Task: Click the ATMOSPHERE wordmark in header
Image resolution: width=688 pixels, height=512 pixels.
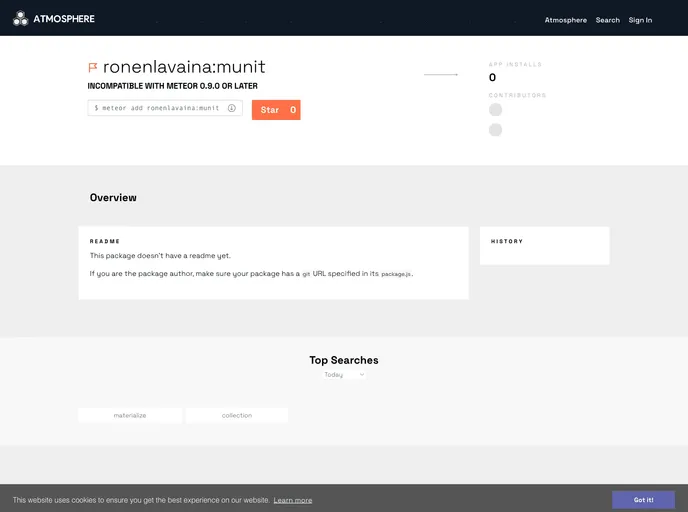Action: tap(64, 19)
